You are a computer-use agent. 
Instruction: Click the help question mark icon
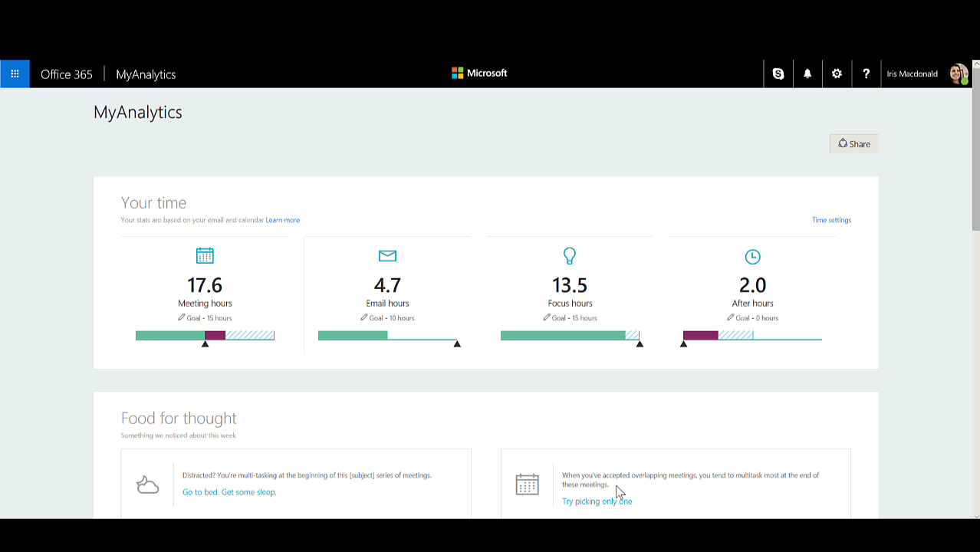pos(866,74)
